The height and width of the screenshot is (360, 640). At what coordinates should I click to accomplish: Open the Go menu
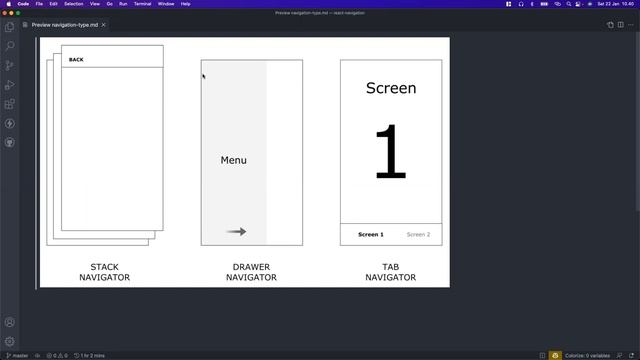pos(109,4)
